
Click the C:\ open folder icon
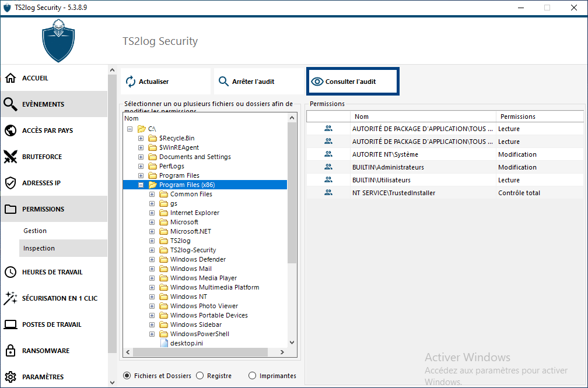141,129
